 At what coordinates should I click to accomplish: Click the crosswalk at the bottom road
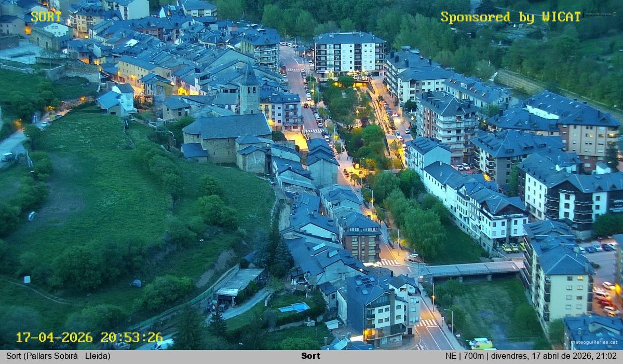[427, 323]
